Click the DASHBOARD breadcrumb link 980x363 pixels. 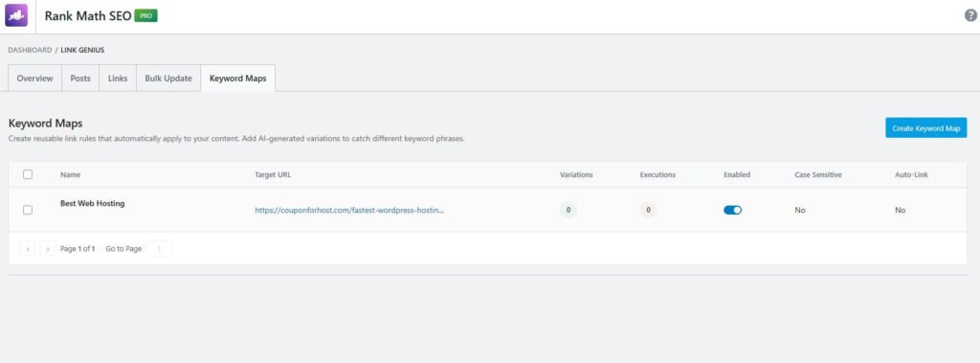tap(30, 50)
